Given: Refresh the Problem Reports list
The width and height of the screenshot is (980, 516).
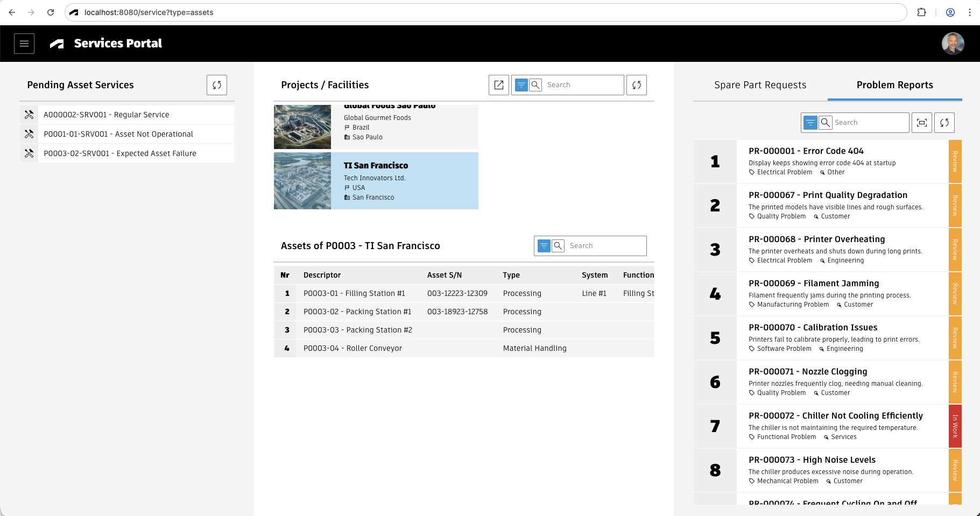Looking at the screenshot, I should [944, 123].
